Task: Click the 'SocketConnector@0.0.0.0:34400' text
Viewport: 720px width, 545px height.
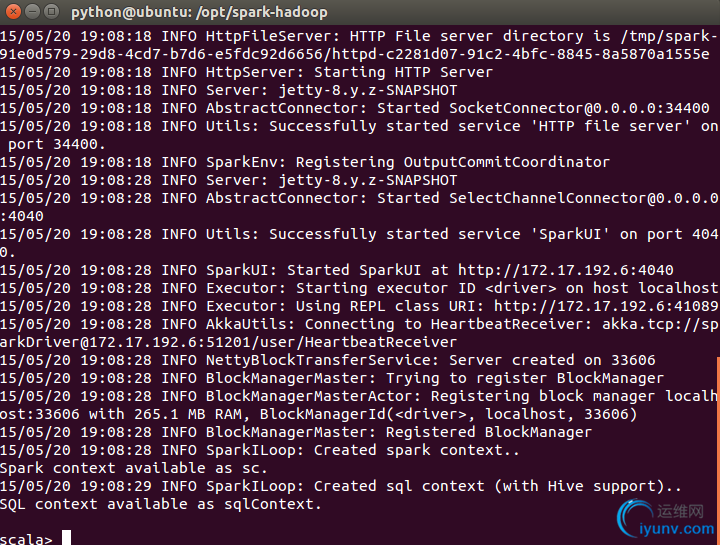Action: 578,108
